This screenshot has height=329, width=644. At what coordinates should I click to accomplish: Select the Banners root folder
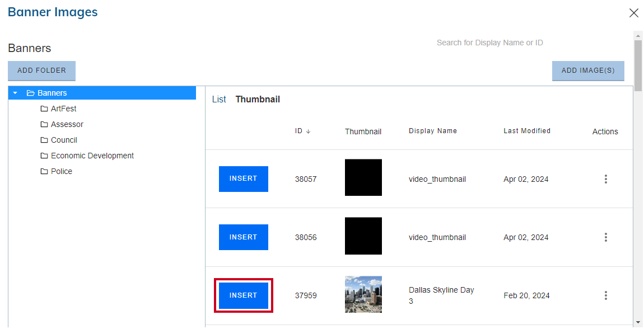pos(102,93)
